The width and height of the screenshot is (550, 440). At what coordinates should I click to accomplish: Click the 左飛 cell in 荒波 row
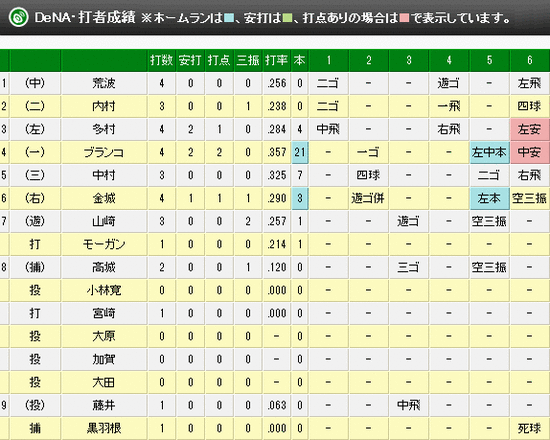tap(530, 83)
